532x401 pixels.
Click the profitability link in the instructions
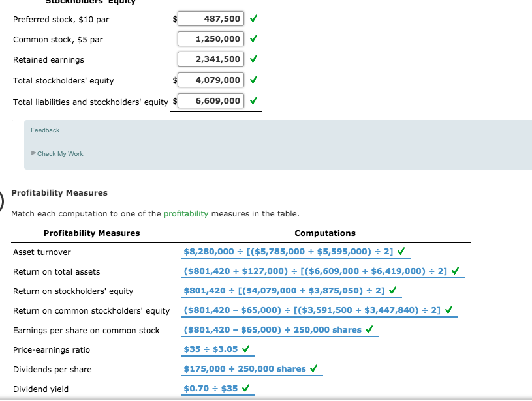(188, 213)
